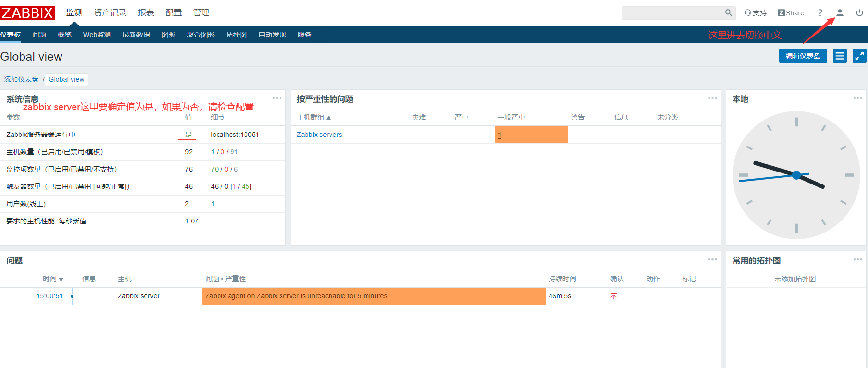Click the 46m 5s duration cell
This screenshot has width=868, height=368.
pyautogui.click(x=560, y=296)
